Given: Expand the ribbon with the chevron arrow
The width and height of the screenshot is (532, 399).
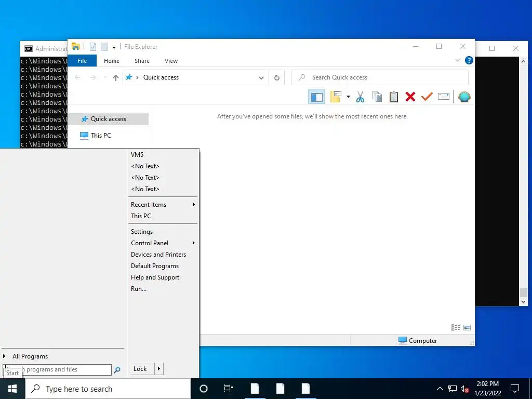Looking at the screenshot, I should pyautogui.click(x=457, y=60).
